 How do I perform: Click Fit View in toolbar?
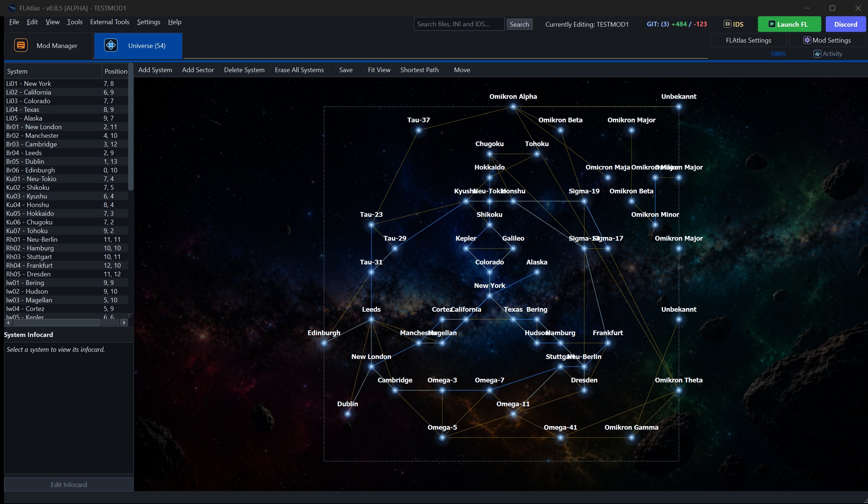379,70
